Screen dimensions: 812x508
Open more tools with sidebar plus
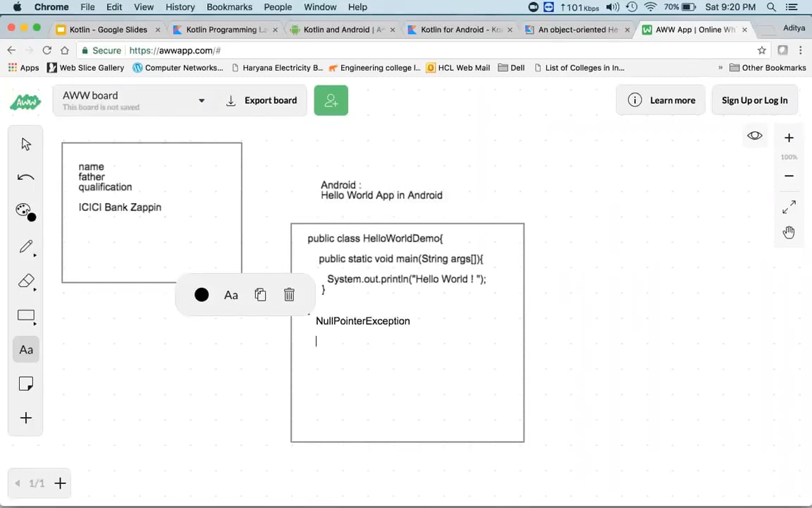[x=26, y=418]
